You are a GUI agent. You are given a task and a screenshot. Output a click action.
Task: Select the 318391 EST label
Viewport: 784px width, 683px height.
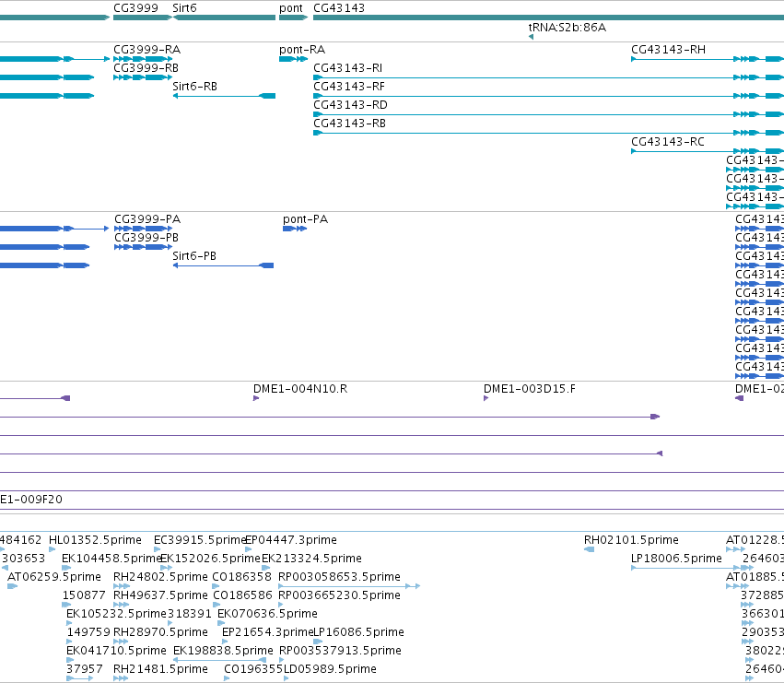click(x=190, y=614)
